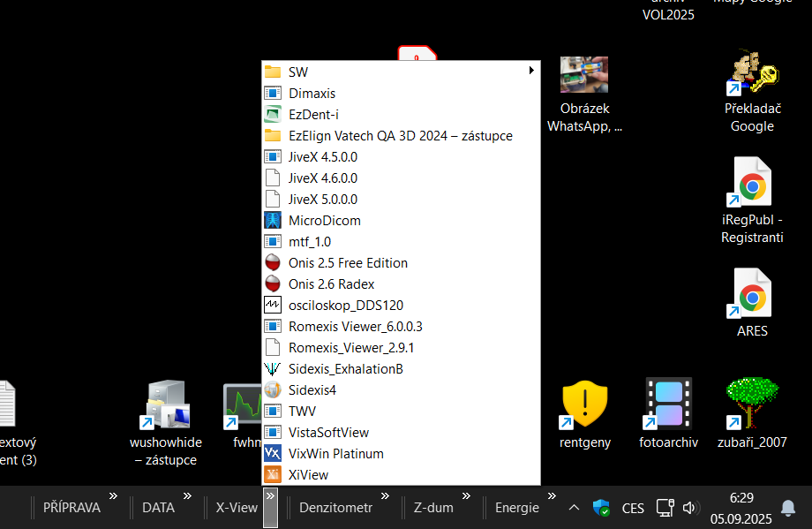Open the rentgeny warning shield shortcut
This screenshot has height=529, width=812.
tap(584, 414)
